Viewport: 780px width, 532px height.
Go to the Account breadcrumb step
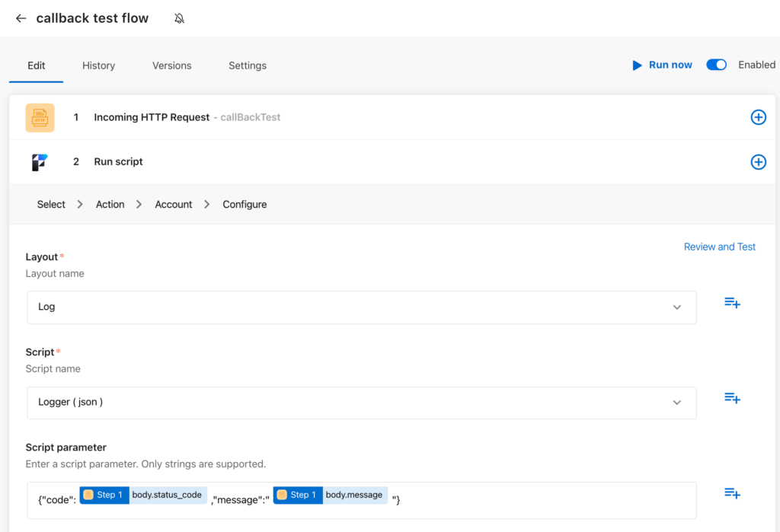pyautogui.click(x=173, y=204)
